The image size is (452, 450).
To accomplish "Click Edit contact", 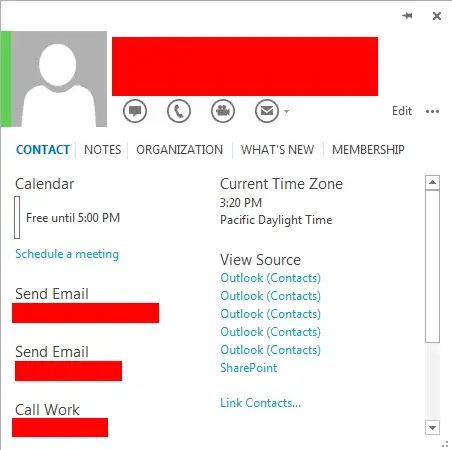I will coord(402,111).
